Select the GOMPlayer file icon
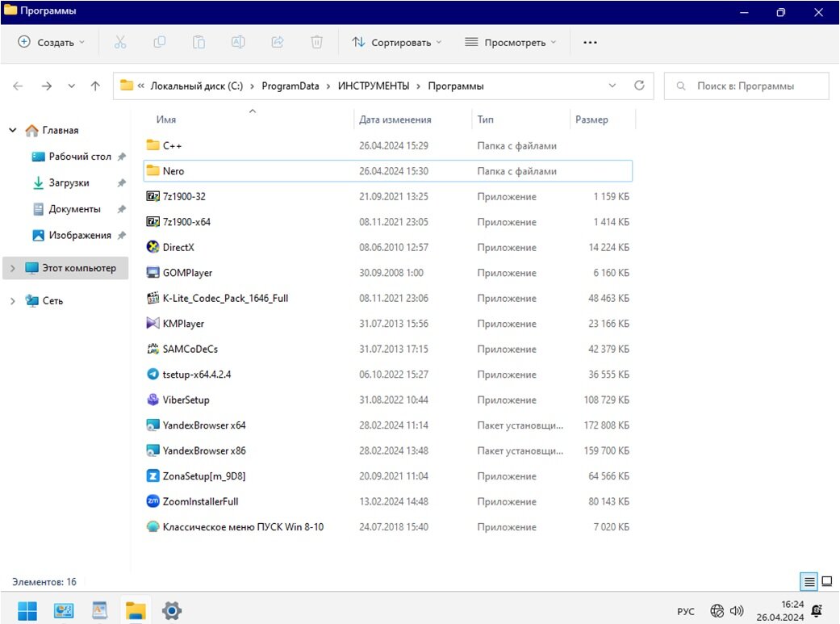The image size is (840, 624). point(153,272)
